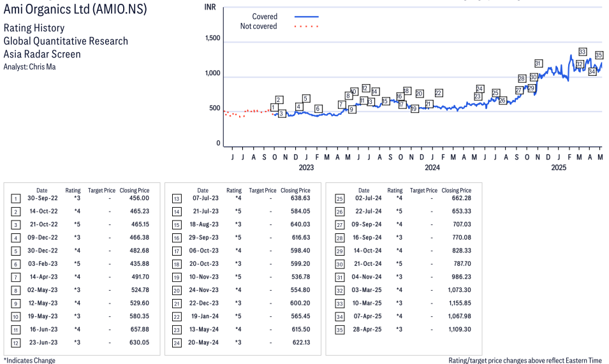Click closing price 828.33

[x=462, y=251]
